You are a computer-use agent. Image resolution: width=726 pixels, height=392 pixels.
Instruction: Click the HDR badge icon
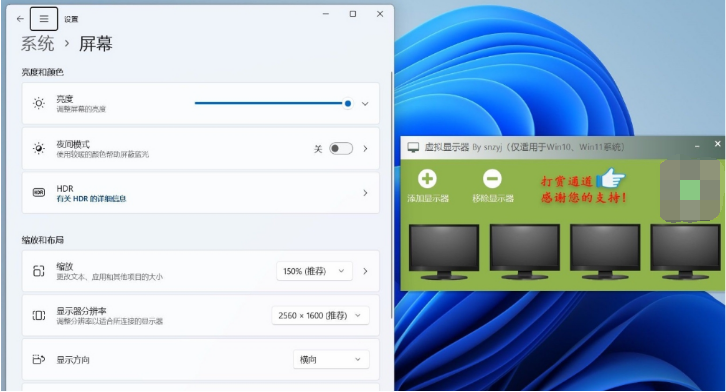39,193
